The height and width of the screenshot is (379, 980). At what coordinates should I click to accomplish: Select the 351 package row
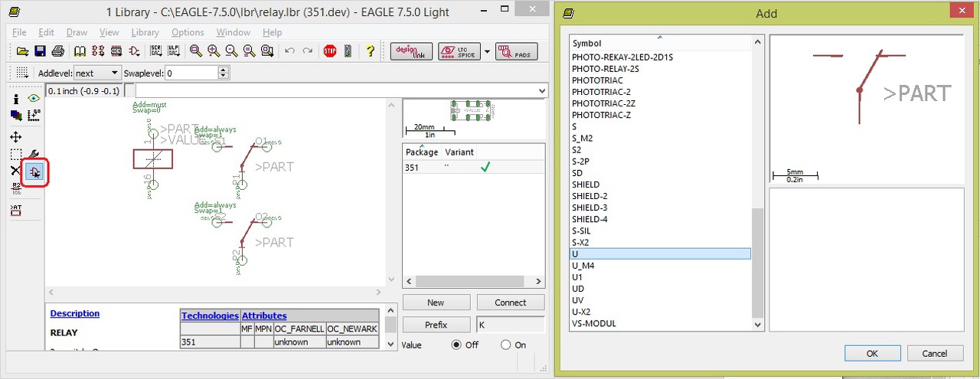(473, 167)
